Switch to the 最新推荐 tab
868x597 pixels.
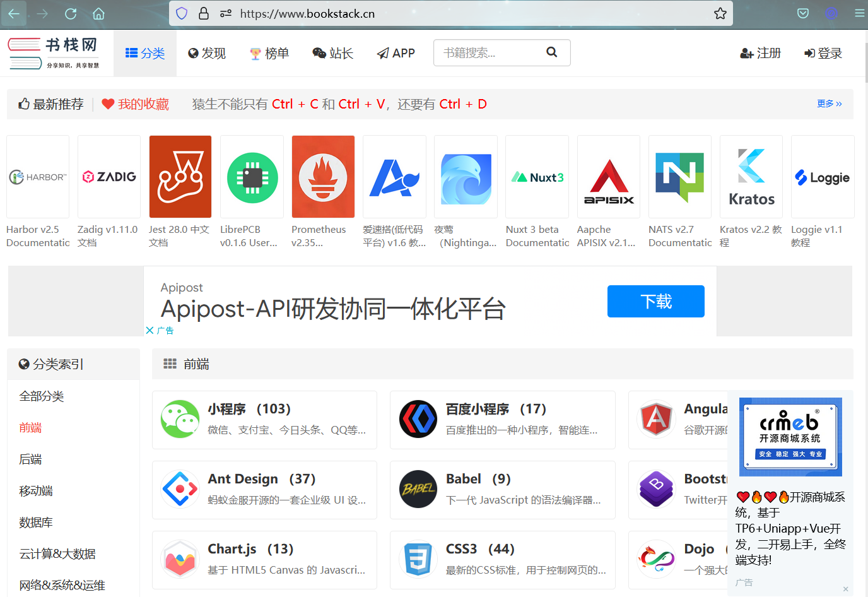(50, 104)
